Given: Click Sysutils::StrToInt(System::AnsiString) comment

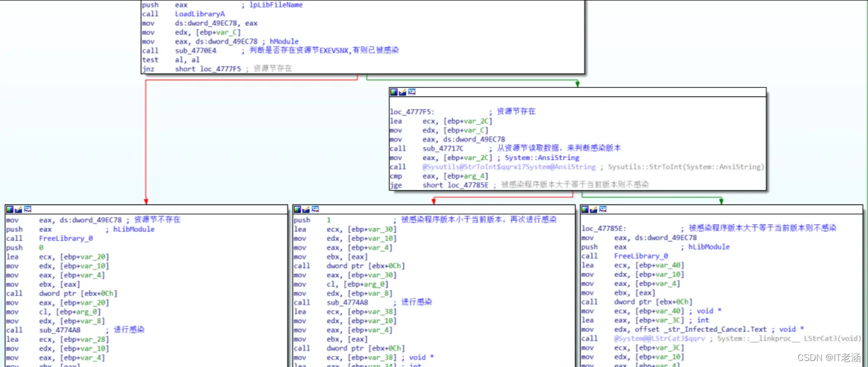Looking at the screenshot, I should point(686,167).
